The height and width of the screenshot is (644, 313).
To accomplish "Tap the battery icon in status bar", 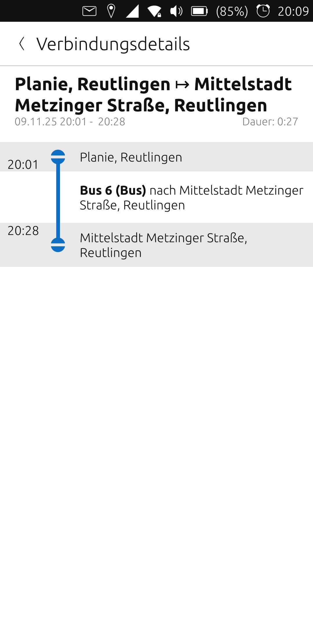I will (199, 11).
